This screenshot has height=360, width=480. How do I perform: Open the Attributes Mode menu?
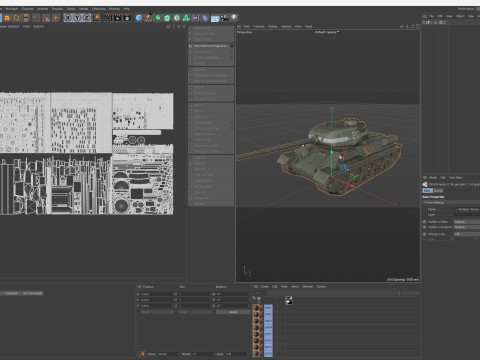[x=433, y=177]
